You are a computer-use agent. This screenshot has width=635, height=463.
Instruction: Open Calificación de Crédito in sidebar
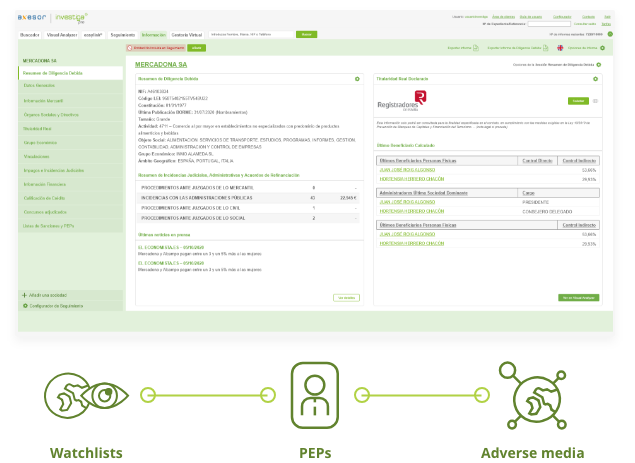(70, 198)
